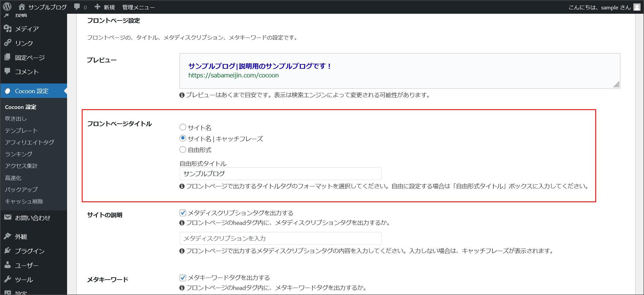The image size is (644, 295).
Task: Open the comments bubble icon in admin bar
Action: (x=77, y=7)
